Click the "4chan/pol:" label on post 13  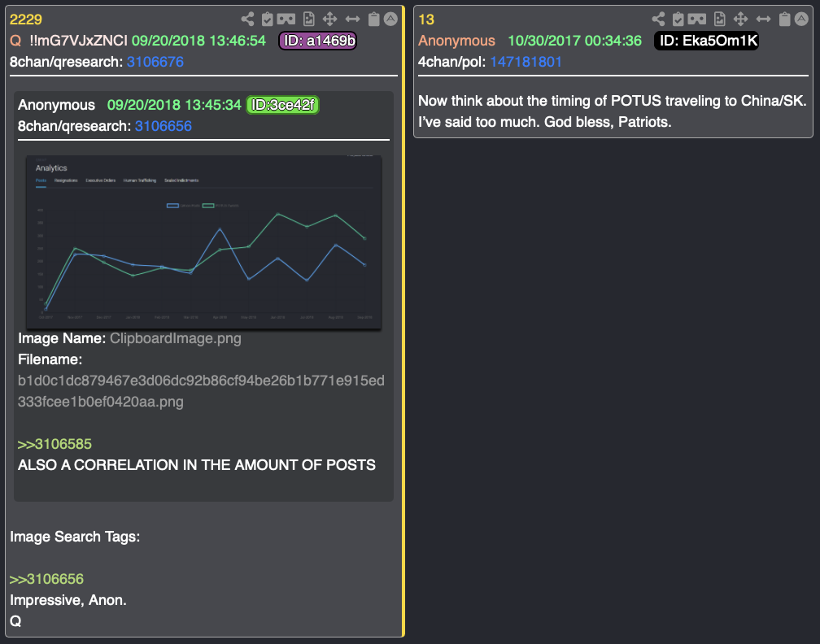(x=451, y=62)
